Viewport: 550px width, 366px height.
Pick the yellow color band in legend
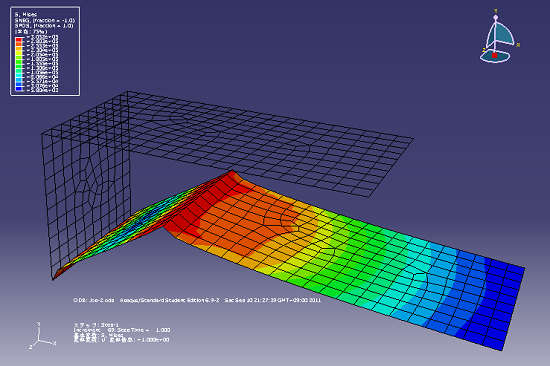pos(20,53)
